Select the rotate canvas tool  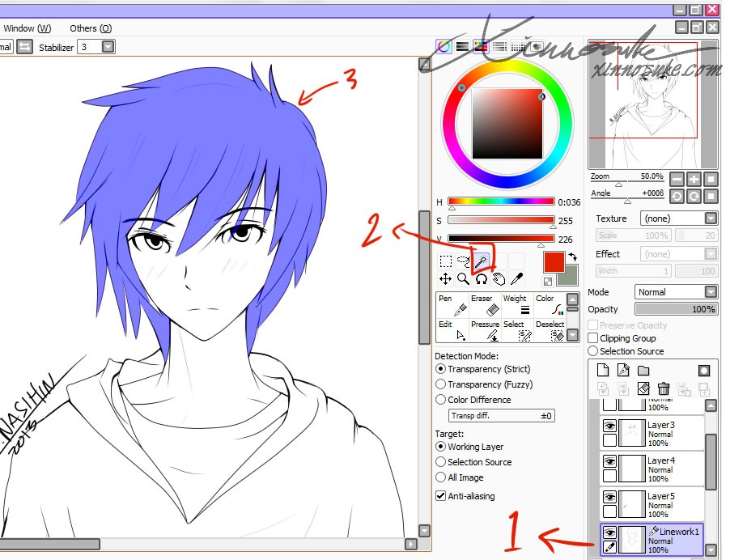482,279
